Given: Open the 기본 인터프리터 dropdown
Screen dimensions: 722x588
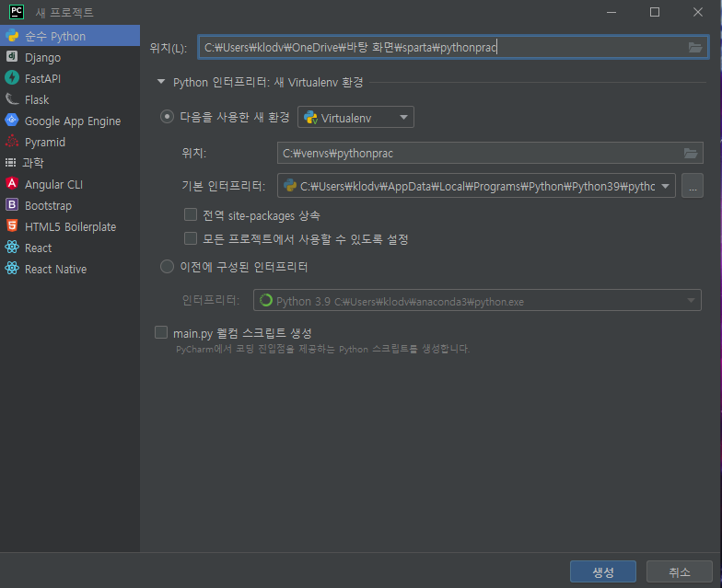Looking at the screenshot, I should coord(476,186).
